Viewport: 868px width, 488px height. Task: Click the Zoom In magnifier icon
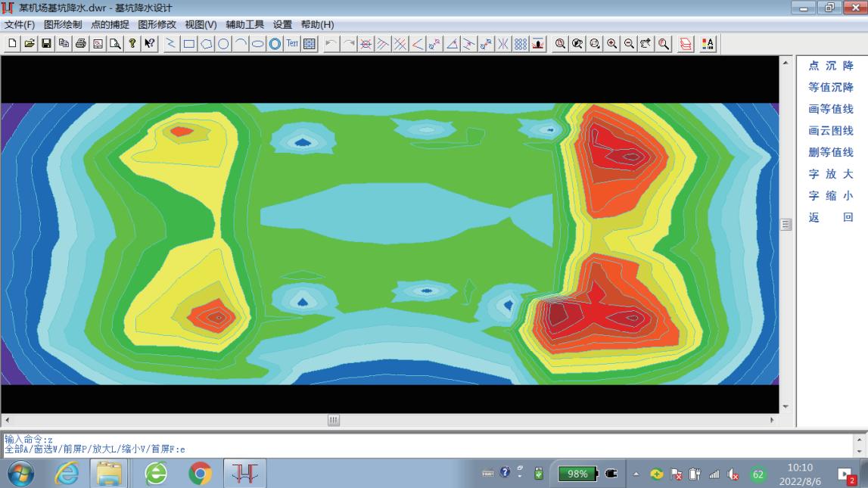tap(611, 44)
